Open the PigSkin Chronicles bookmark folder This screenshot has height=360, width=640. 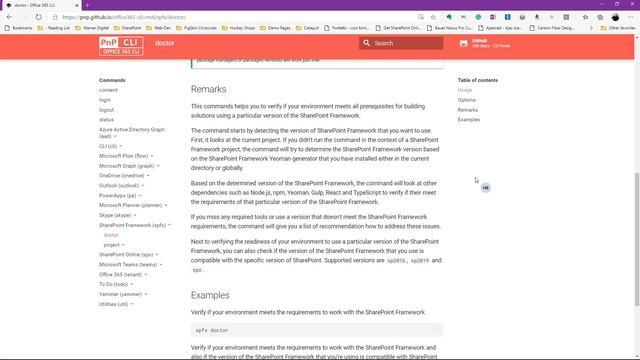[x=196, y=28]
